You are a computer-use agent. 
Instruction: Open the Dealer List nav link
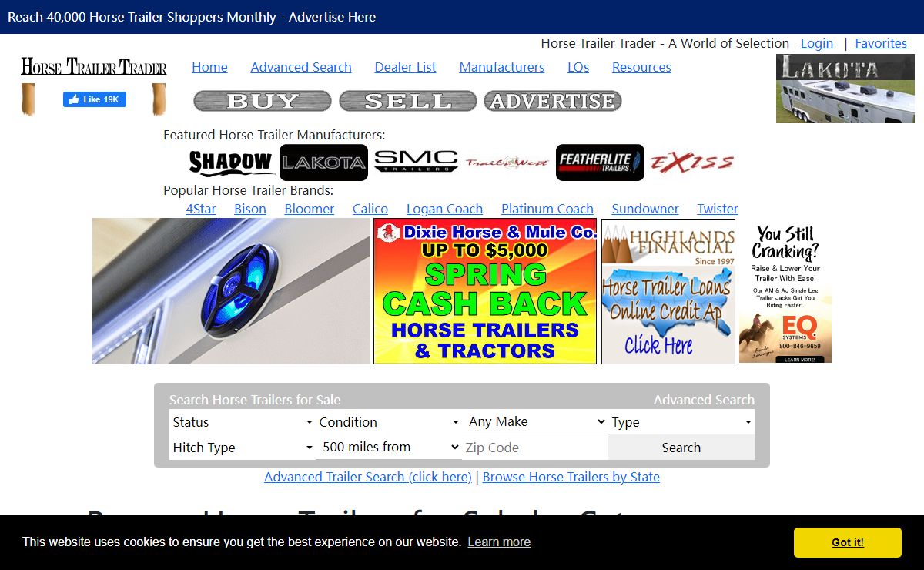(x=406, y=67)
